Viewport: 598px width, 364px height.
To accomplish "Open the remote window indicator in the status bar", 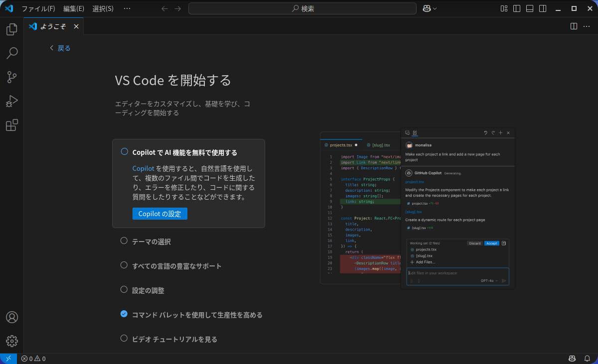I will [7, 358].
